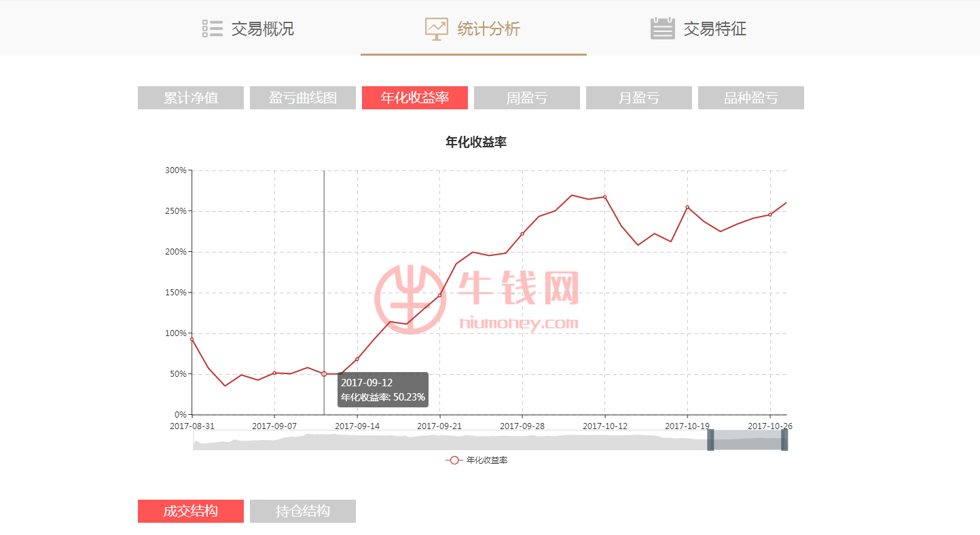Click the data point at 2017-10-12 peak
Screen dimensions: 980x535
tap(604, 197)
